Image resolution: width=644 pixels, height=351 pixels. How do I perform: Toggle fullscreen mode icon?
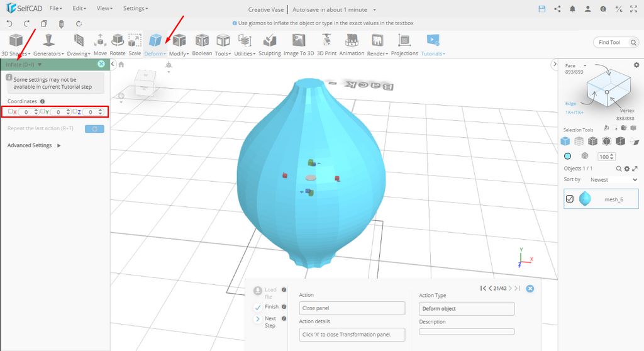click(x=634, y=9)
